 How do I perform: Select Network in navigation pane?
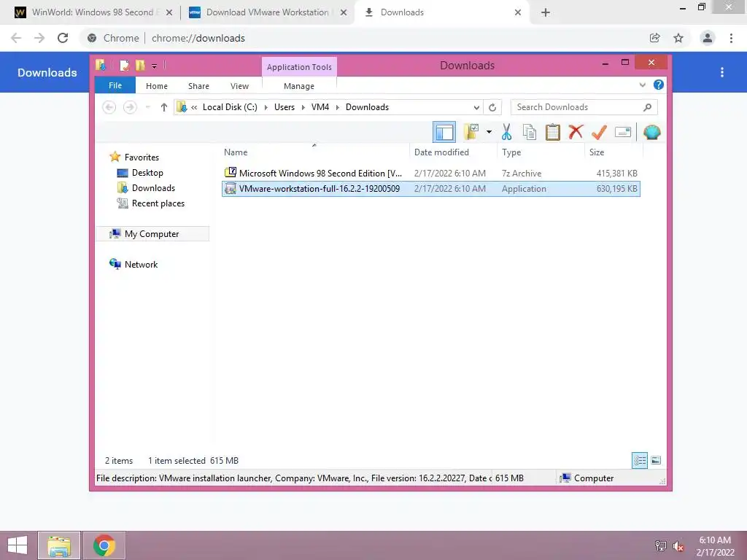coord(134,264)
